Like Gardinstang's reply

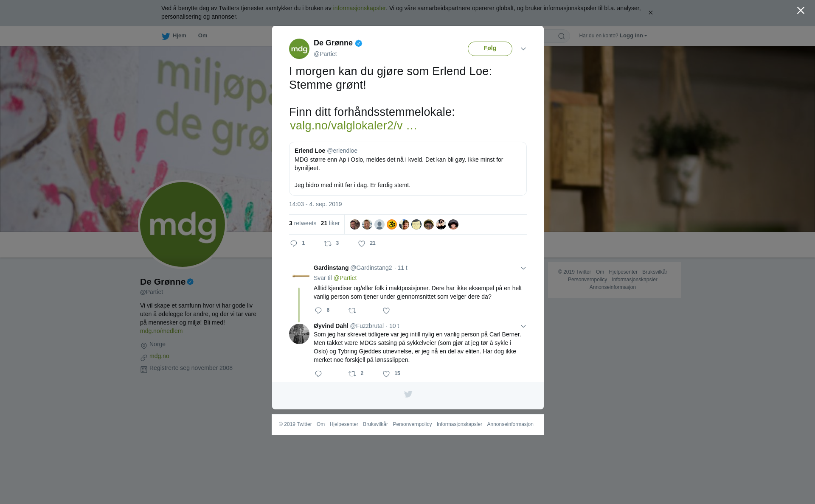point(386,311)
